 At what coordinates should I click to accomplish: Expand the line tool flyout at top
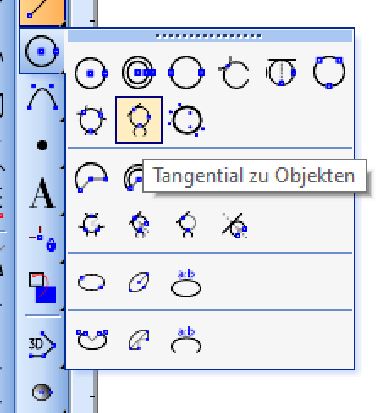tap(42, 11)
